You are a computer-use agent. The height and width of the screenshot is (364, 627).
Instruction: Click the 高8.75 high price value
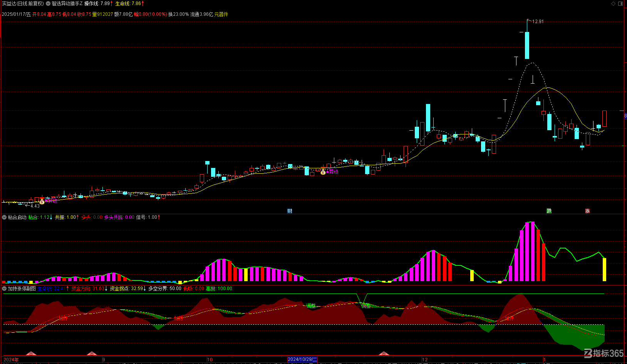click(x=54, y=14)
